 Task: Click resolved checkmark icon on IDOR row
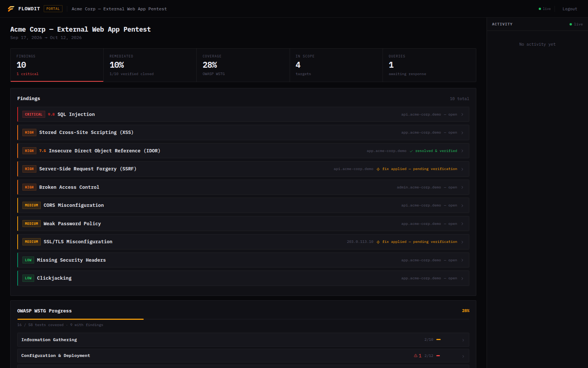411,151
